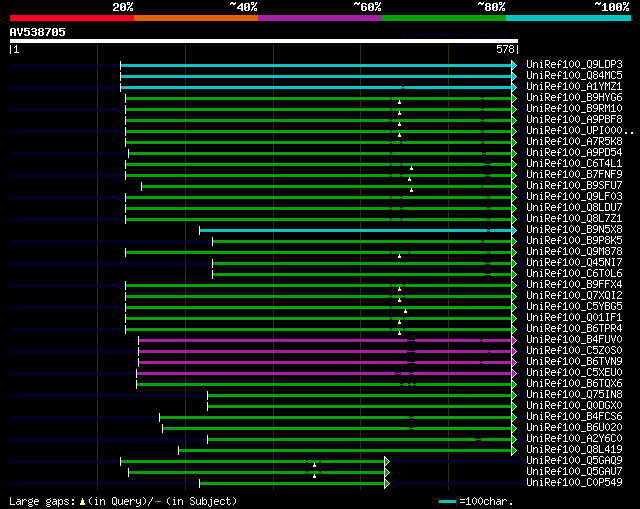Click the yellow gap marker on the UniRef100_B9HYG6 row
The width and height of the screenshot is (640, 509).
[399, 102]
